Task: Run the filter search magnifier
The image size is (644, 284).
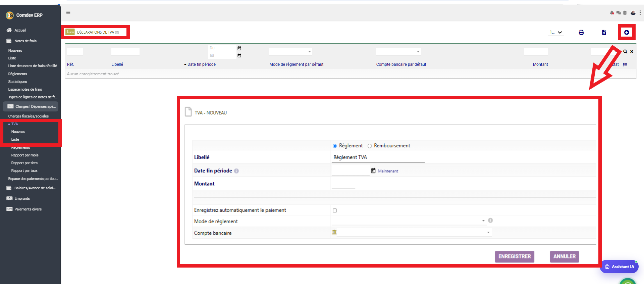Action: 625,51
